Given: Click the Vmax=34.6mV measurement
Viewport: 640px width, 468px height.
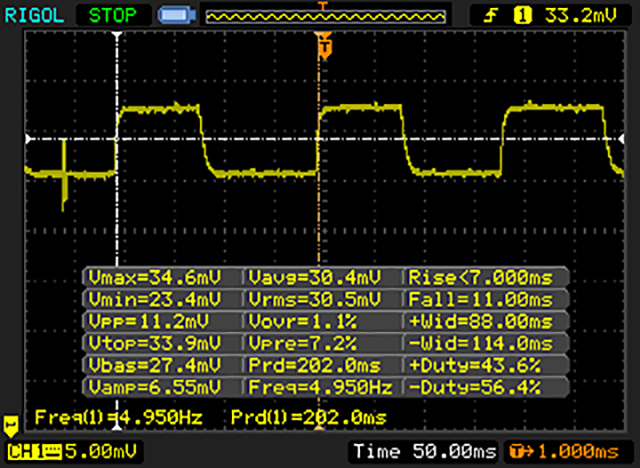Looking at the screenshot, I should point(155,278).
